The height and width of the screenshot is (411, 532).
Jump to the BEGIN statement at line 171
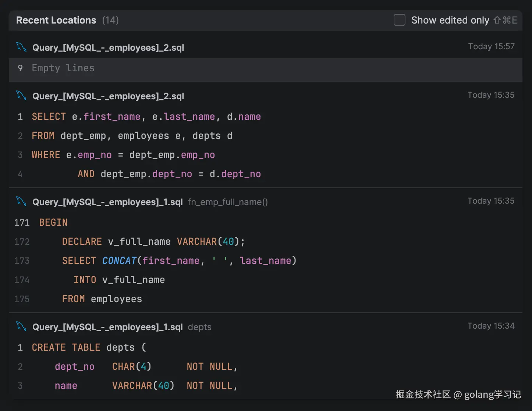click(53, 223)
